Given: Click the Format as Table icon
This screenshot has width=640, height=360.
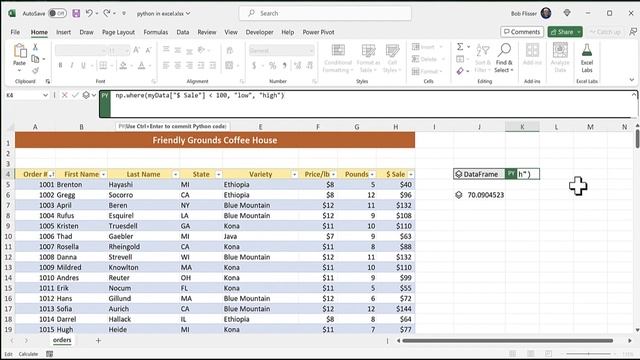Looking at the screenshot, I should tap(368, 51).
